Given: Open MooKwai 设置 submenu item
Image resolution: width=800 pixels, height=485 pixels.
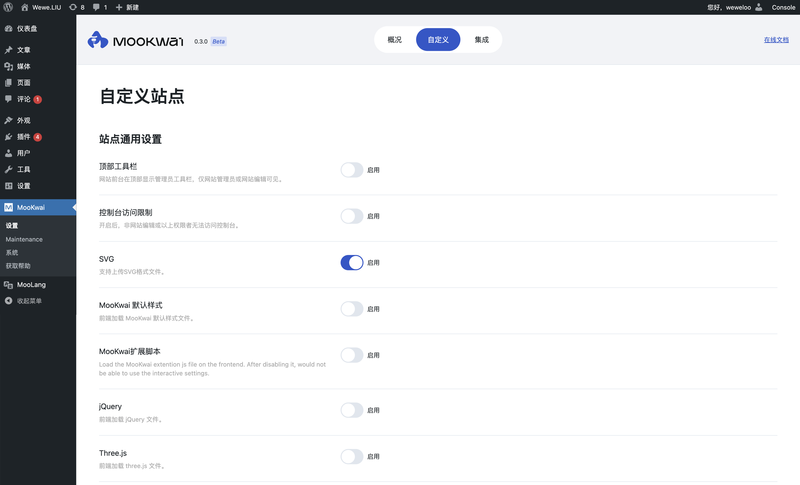Looking at the screenshot, I should coord(12,225).
